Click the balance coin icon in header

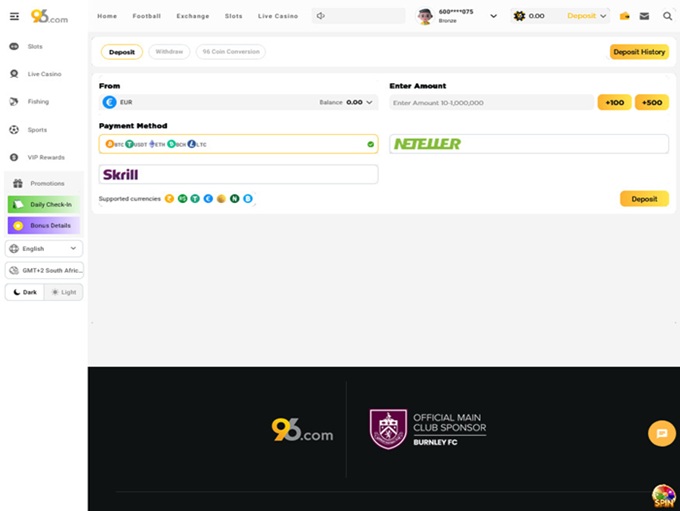pos(519,16)
